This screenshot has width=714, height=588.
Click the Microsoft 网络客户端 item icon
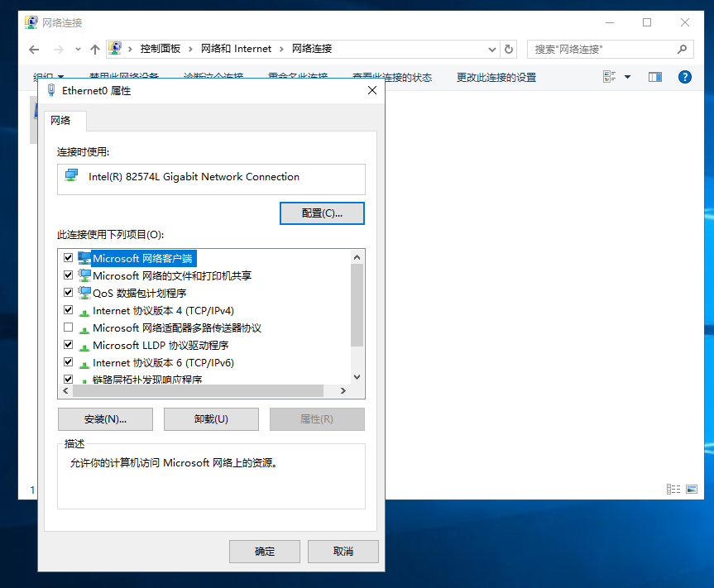[x=84, y=258]
